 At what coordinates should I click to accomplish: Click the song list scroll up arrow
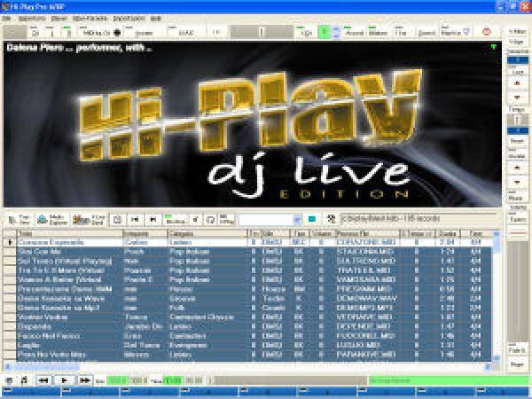point(496,234)
